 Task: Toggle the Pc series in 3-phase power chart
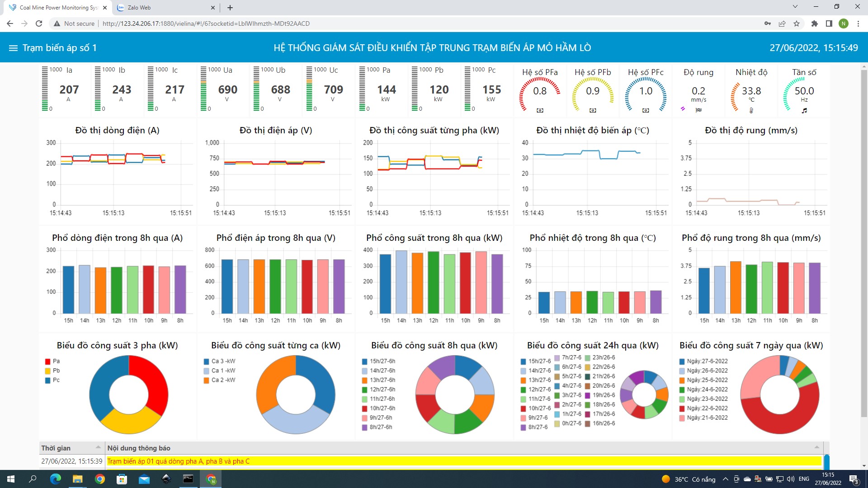(x=52, y=380)
